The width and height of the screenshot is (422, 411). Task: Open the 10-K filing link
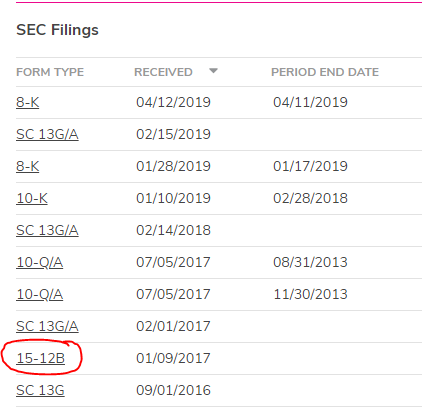32,198
